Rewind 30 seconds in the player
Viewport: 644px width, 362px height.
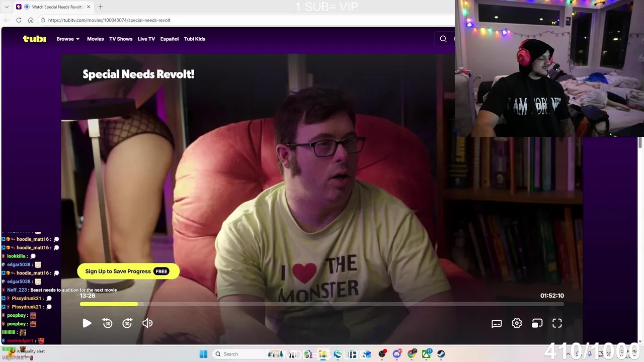point(107,323)
